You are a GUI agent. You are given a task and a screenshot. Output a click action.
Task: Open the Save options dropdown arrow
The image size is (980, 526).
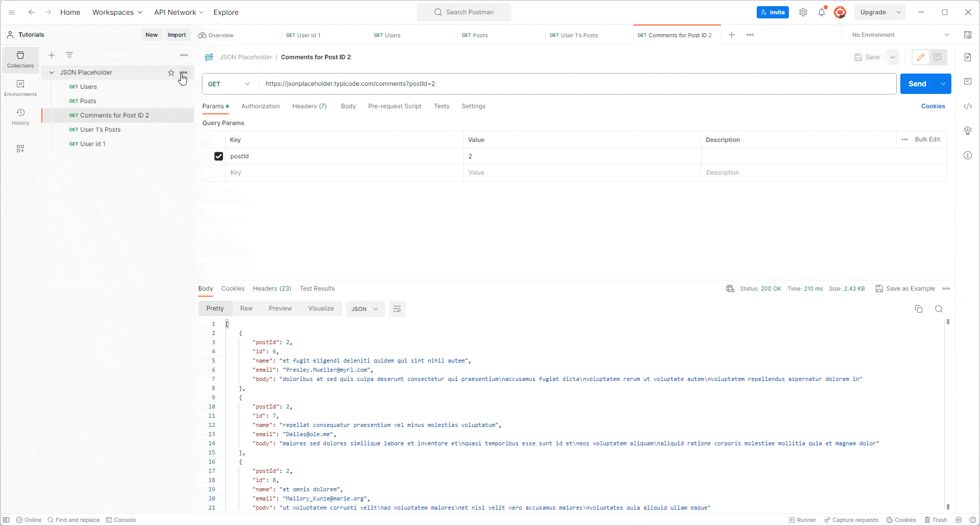(x=893, y=57)
